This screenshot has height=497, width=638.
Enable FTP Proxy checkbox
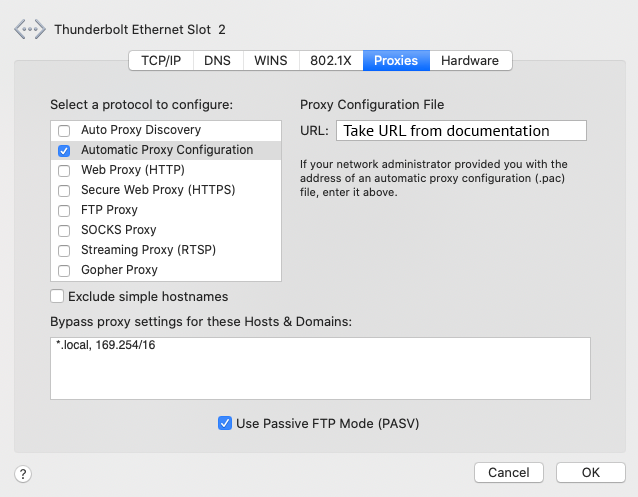(x=64, y=210)
